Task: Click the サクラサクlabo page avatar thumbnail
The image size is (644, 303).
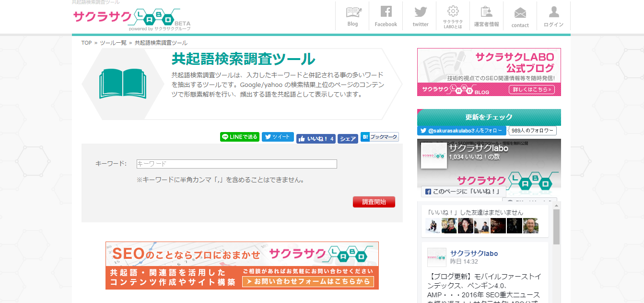Action: (x=434, y=155)
